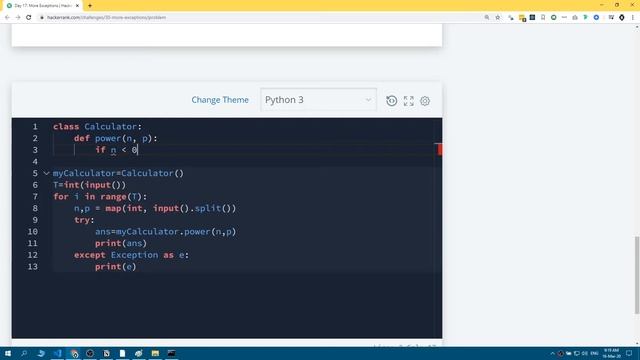Open the dark square extension icon

tap(532, 18)
